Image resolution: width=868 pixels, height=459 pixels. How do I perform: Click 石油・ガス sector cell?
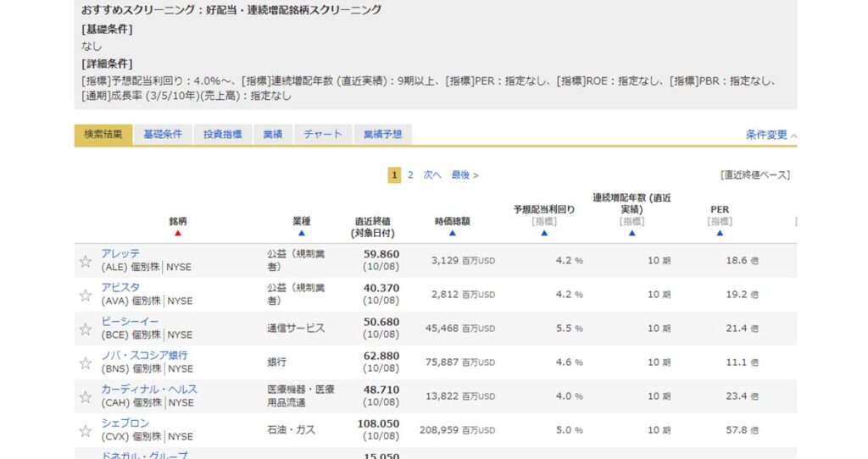click(292, 430)
